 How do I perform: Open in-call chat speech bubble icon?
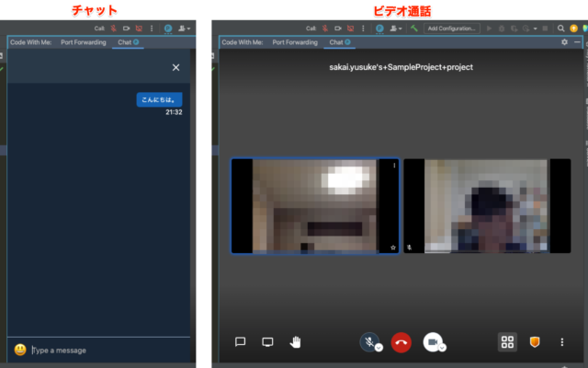pyautogui.click(x=240, y=342)
